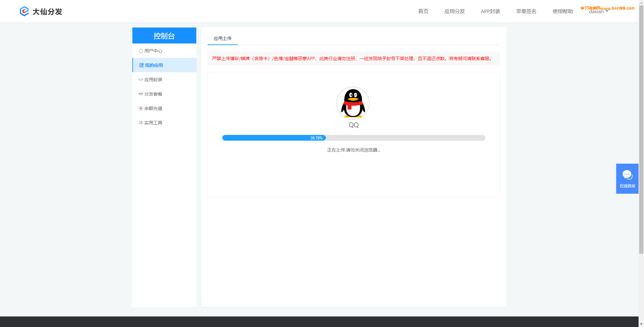Click the page vertical scrollbar thumb
The width and height of the screenshot is (644, 327).
coord(641,129)
